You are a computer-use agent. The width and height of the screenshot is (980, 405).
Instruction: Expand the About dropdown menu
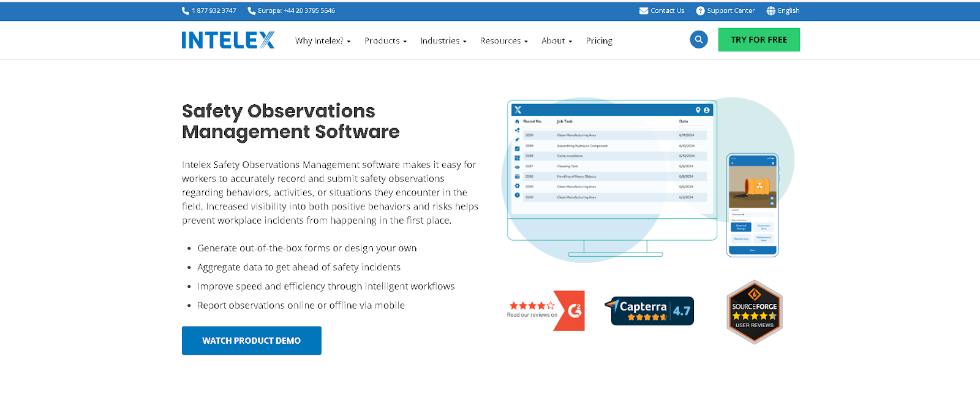click(x=557, y=41)
